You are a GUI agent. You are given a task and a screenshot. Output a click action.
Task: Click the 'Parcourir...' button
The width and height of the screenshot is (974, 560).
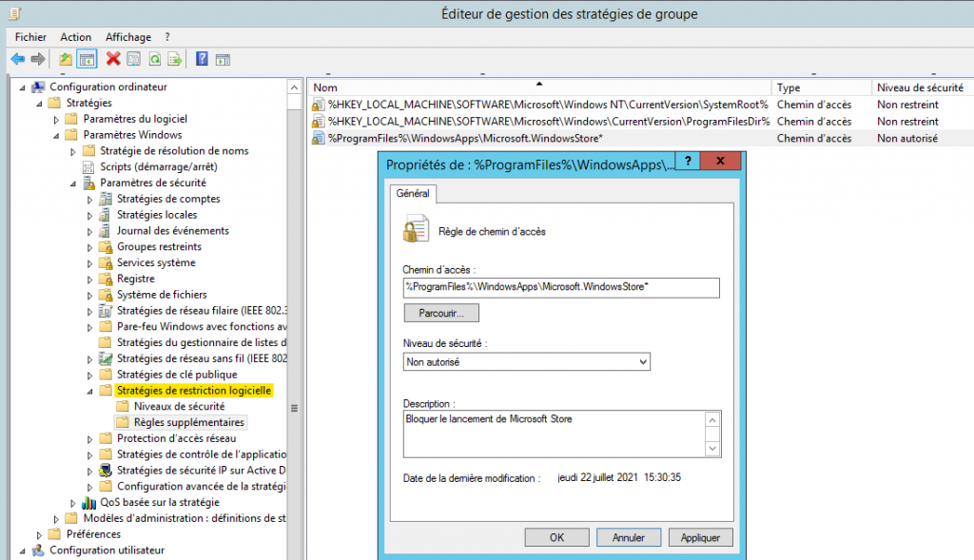pyautogui.click(x=440, y=313)
